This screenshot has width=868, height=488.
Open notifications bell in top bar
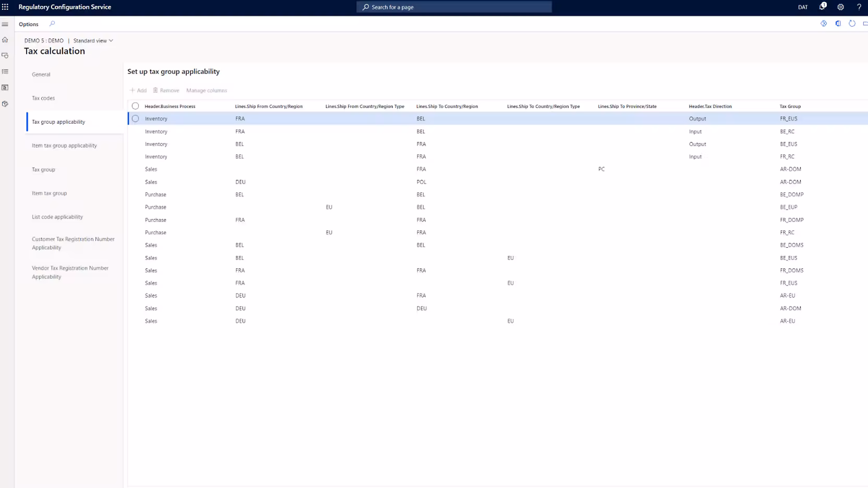pyautogui.click(x=823, y=7)
